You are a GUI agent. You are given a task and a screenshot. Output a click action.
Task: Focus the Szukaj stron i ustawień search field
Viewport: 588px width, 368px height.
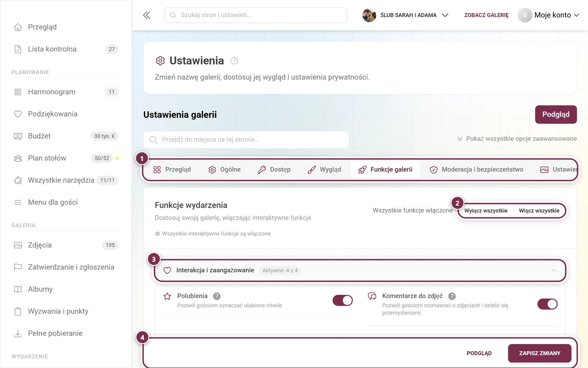coord(256,15)
